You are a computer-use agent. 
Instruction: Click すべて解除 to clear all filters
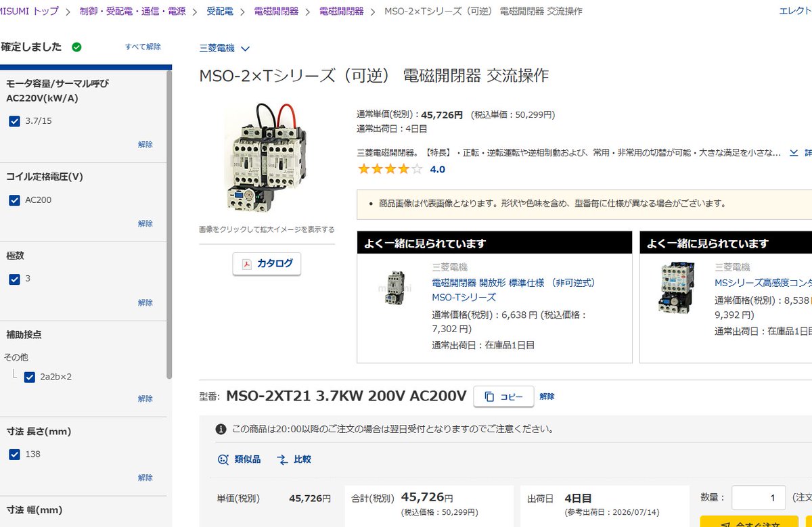[x=143, y=47]
